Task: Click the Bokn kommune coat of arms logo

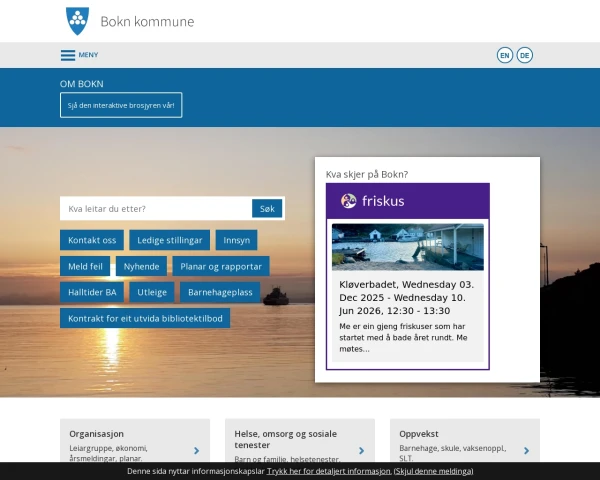Action: (76, 20)
